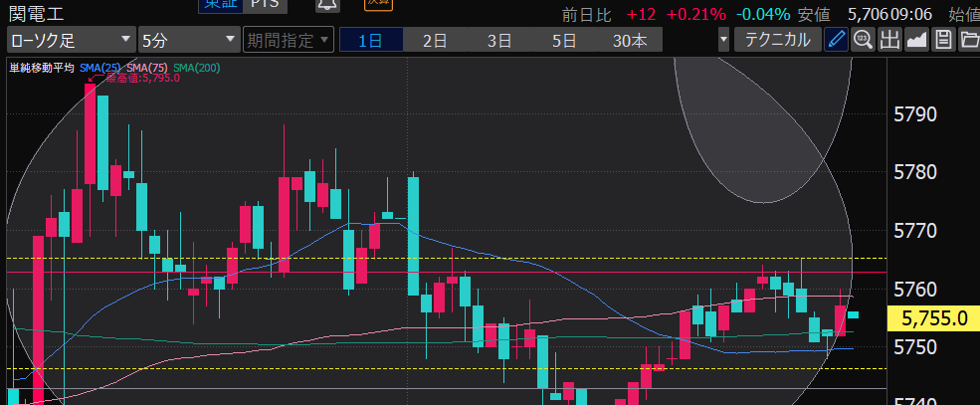Select the 2日 range tab
This screenshot has height=405, width=980.
(434, 41)
